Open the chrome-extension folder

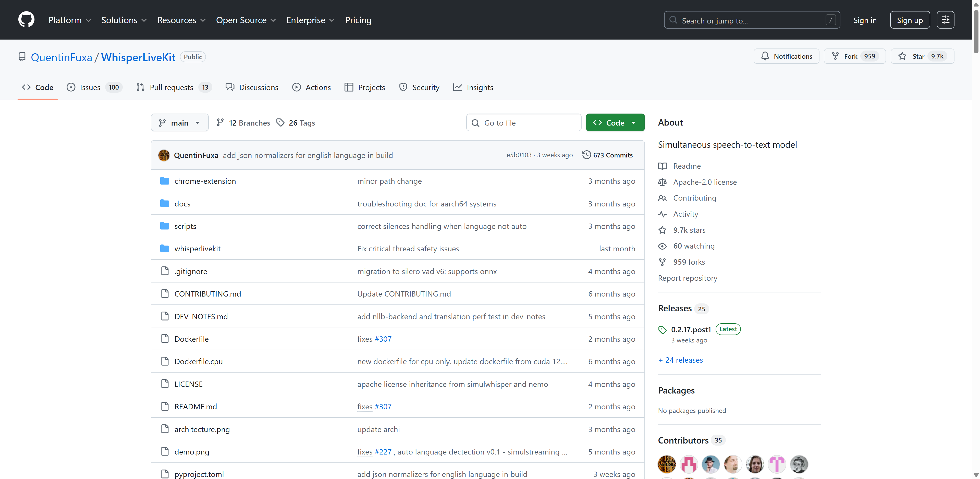(205, 181)
